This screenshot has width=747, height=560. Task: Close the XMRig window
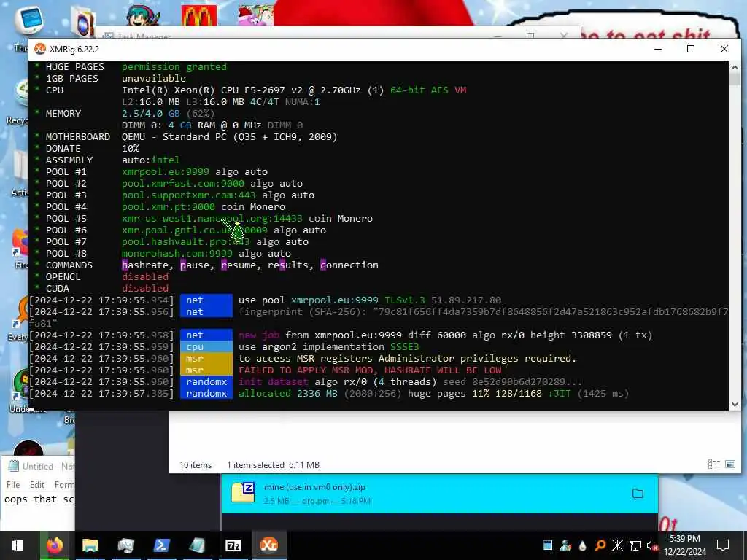pyautogui.click(x=724, y=49)
